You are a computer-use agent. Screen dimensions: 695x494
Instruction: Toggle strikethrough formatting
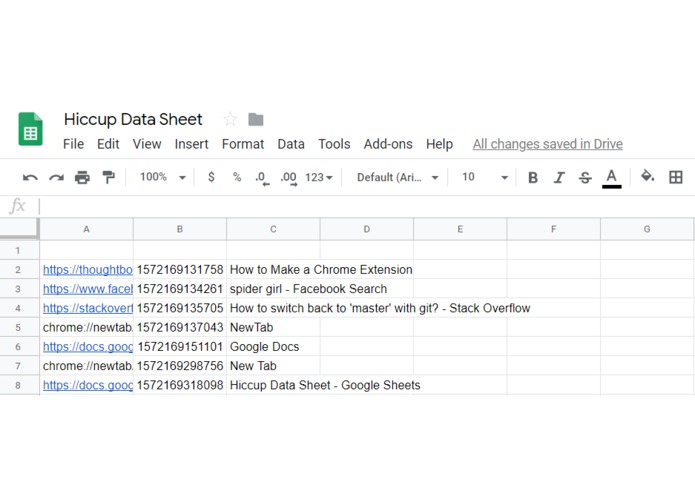point(585,178)
